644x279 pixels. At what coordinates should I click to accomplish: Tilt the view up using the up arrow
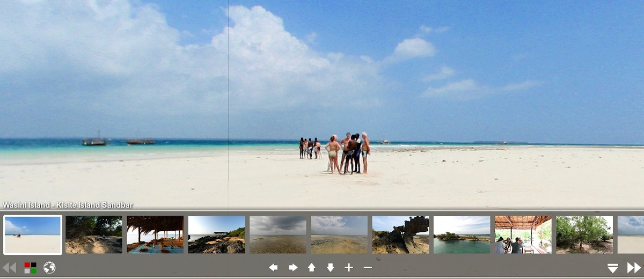311,267
